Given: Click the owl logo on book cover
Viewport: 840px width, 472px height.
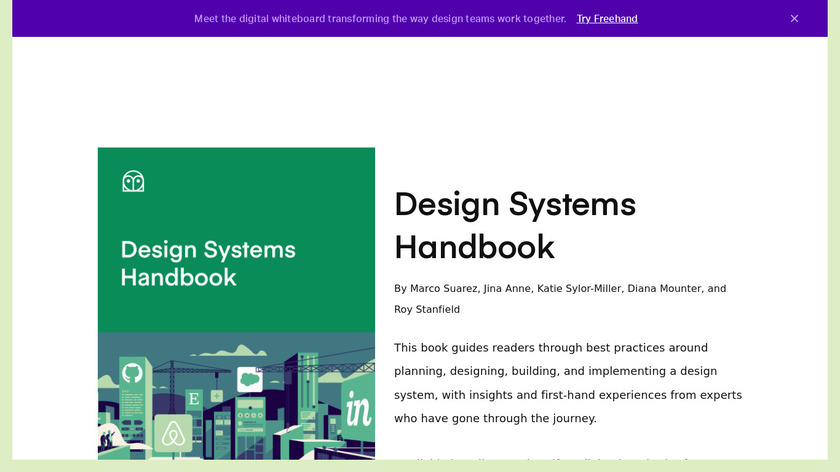Looking at the screenshot, I should coord(133,181).
